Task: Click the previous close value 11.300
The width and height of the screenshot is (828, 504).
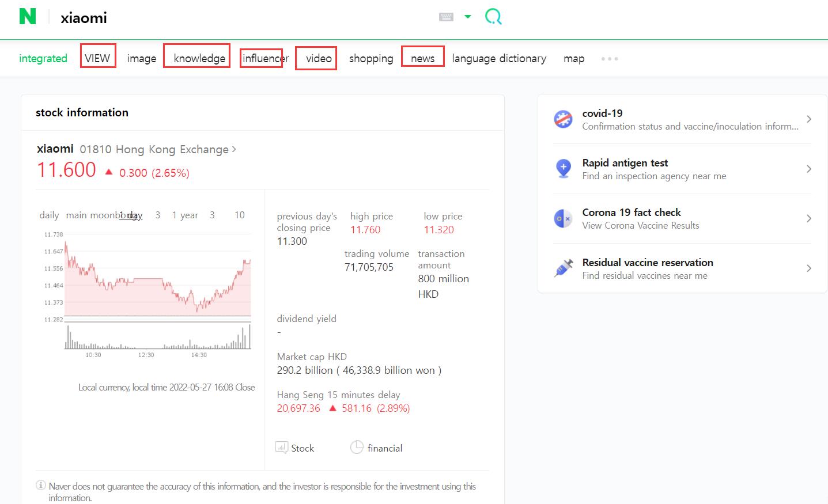Action: [x=292, y=241]
